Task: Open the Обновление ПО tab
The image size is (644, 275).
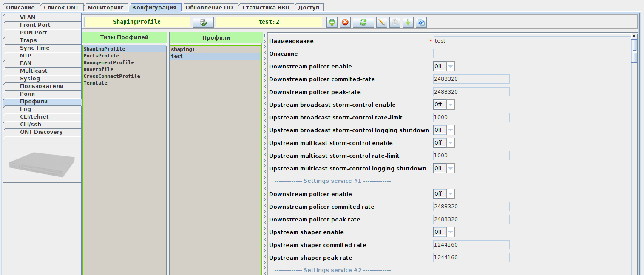Action: point(209,7)
